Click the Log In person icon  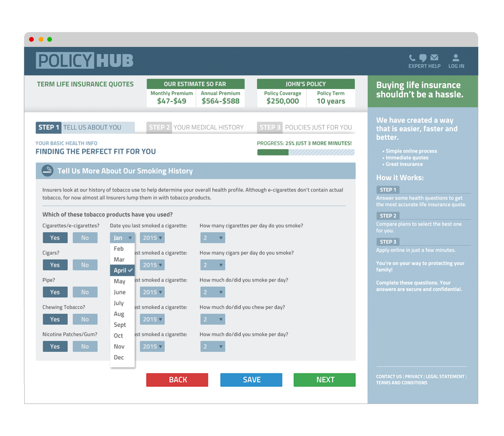(x=456, y=58)
